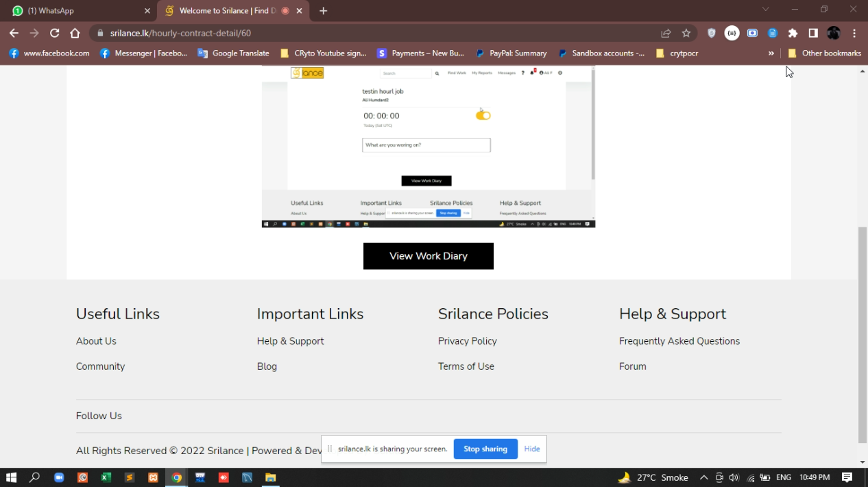Click the page's vertical scrollbar thumb
The width and height of the screenshot is (868, 487).
pyautogui.click(x=863, y=334)
